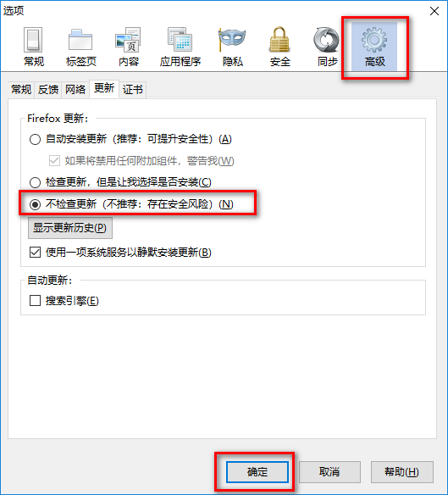Open the 标签页 tabs settings icon
Image resolution: width=448 pixels, height=495 pixels.
coord(80,47)
